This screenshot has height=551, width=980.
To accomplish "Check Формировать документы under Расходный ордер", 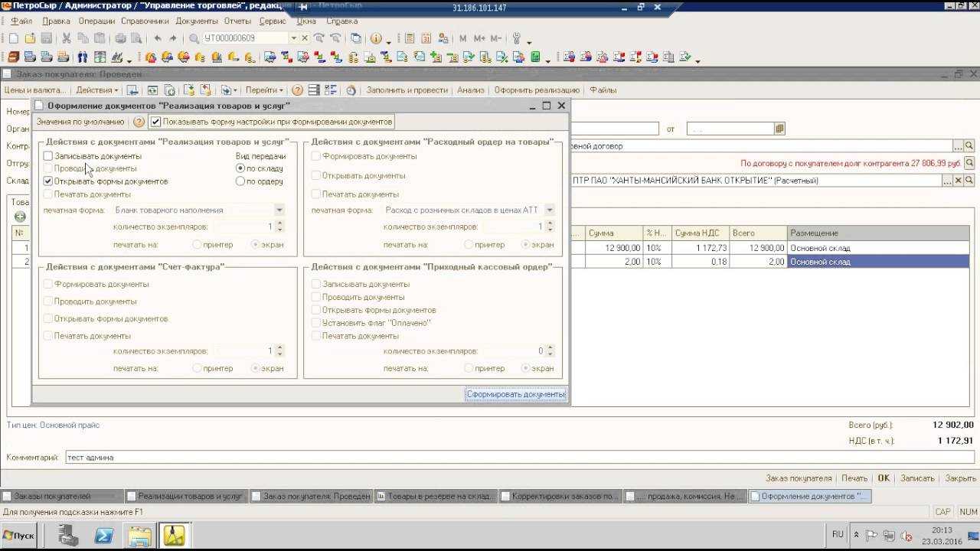I will click(316, 156).
